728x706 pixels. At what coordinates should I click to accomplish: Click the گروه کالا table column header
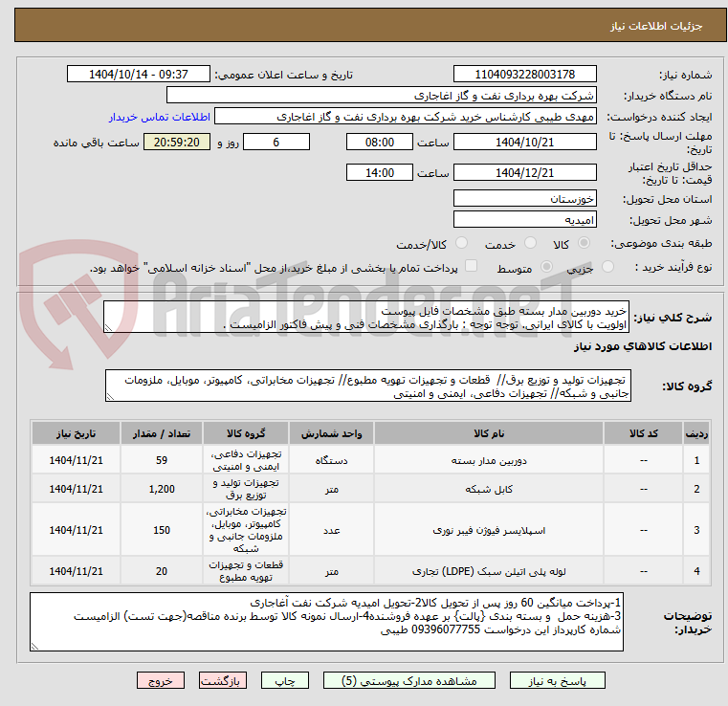click(246, 433)
